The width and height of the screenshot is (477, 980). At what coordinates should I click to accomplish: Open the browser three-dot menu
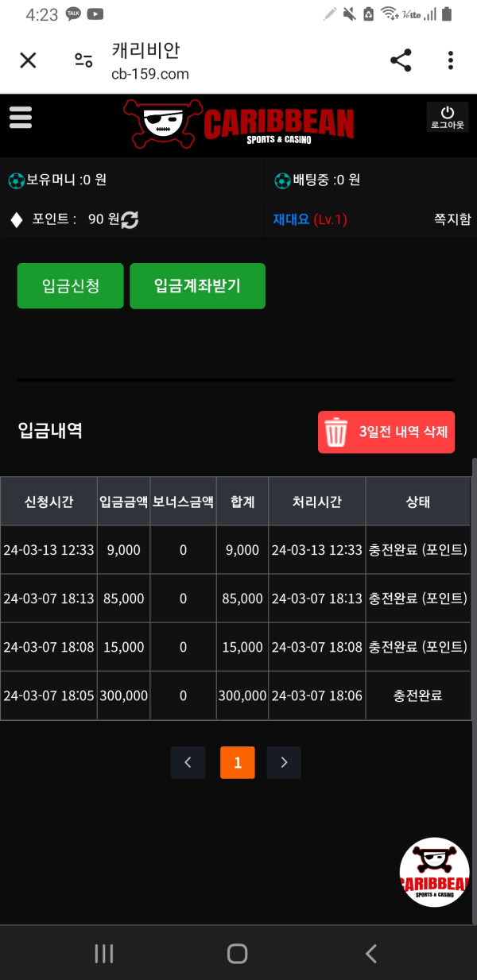(x=450, y=60)
